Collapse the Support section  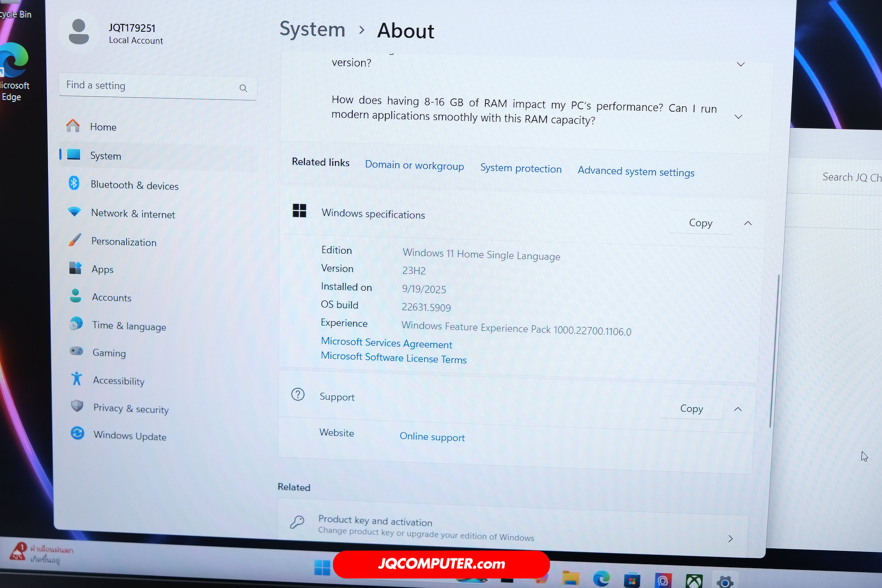pyautogui.click(x=738, y=409)
